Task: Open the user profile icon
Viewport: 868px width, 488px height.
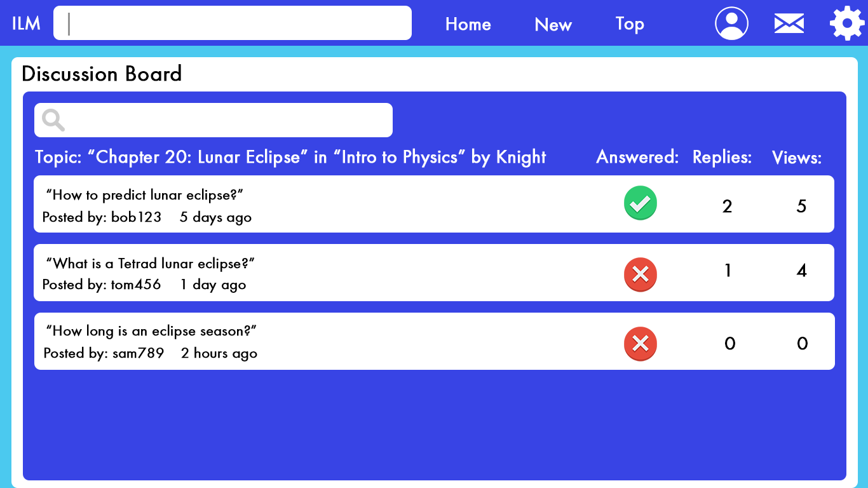Action: pos(731,24)
